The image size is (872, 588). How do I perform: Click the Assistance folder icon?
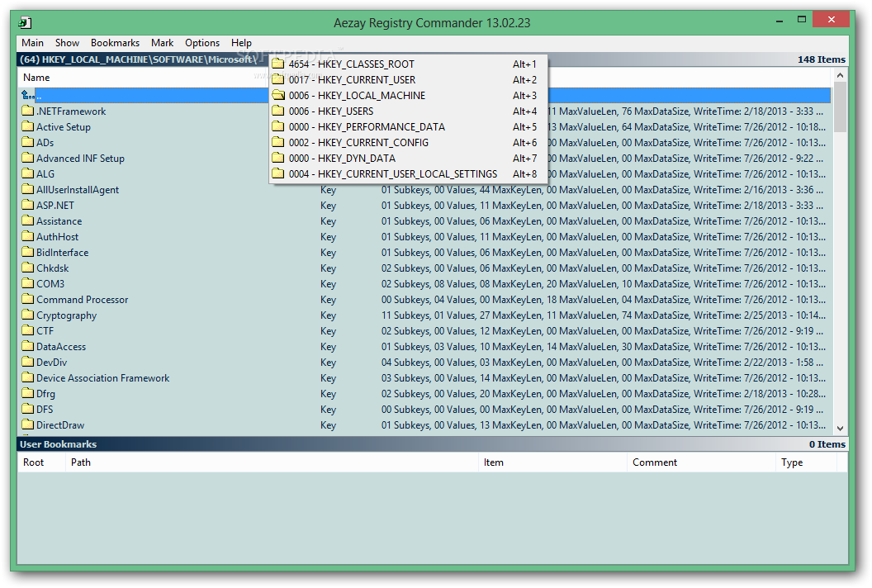pyautogui.click(x=28, y=220)
